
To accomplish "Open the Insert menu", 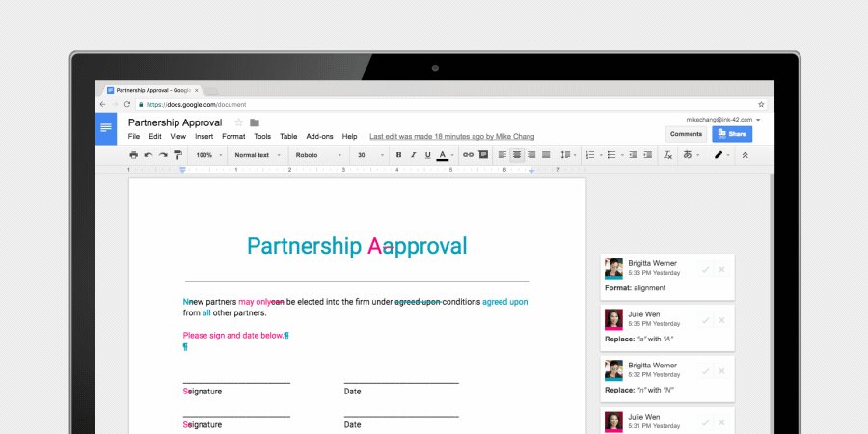I will click(204, 136).
